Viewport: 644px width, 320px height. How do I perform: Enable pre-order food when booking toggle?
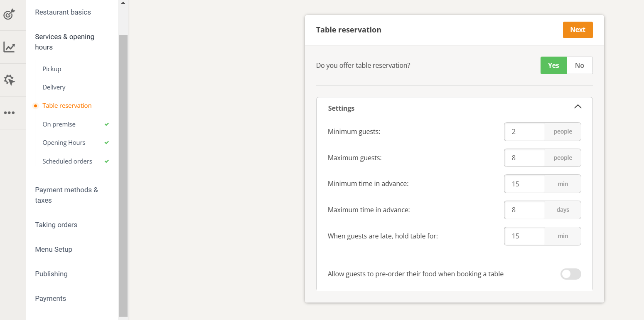click(x=571, y=274)
